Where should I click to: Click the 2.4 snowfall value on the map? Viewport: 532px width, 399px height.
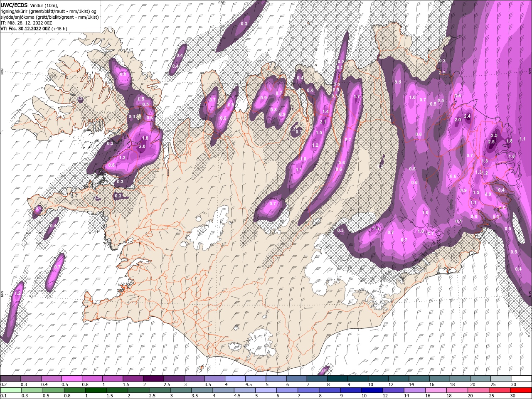[x=467, y=116]
